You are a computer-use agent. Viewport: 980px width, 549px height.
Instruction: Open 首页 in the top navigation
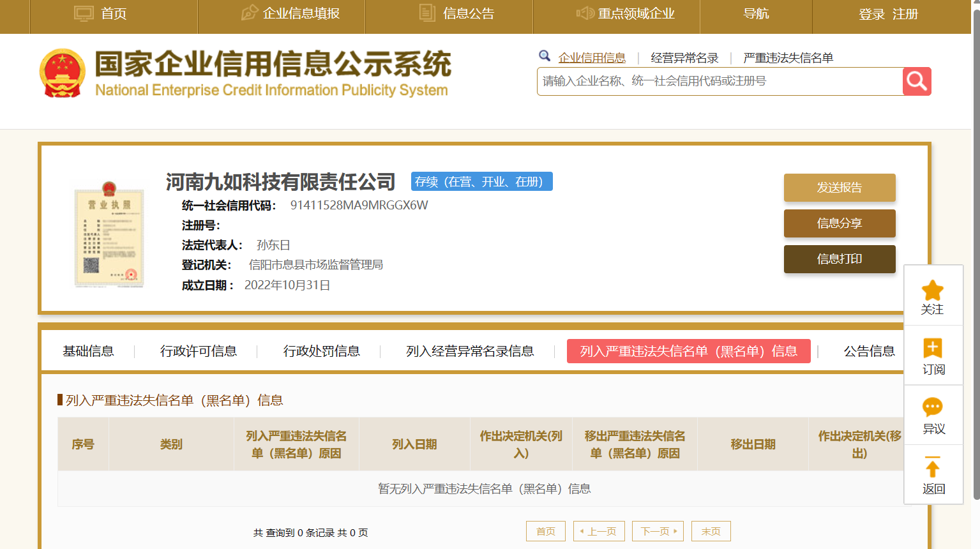114,13
